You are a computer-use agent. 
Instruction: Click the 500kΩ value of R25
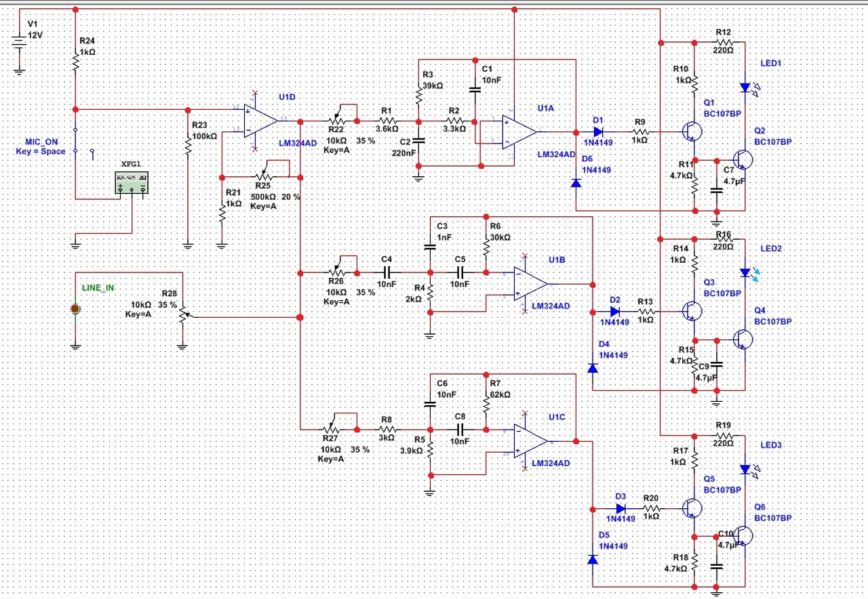click(263, 197)
